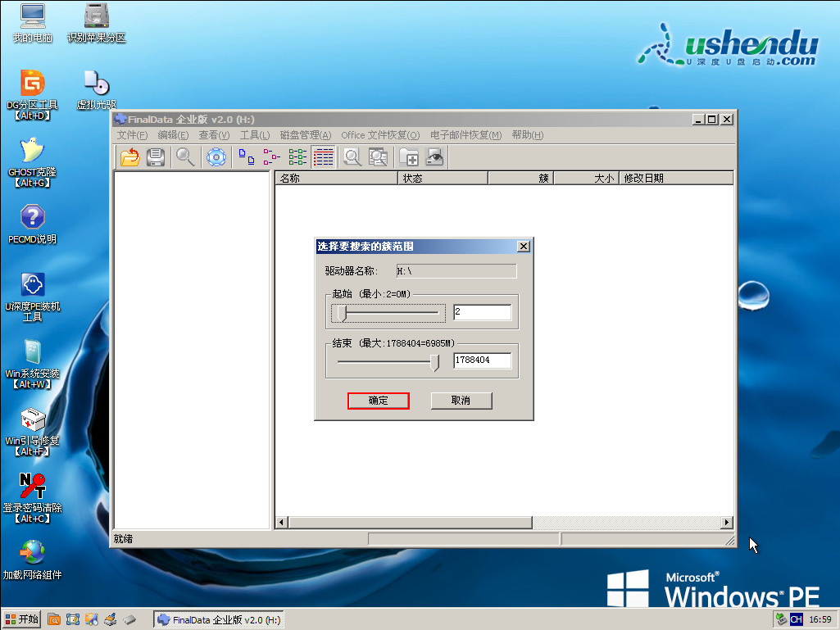Click the start cluster value field
This screenshot has width=840, height=630.
click(482, 312)
